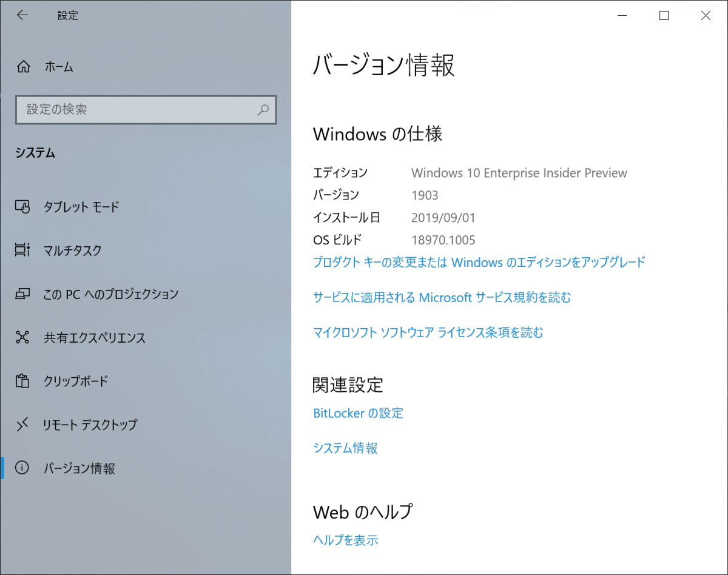Viewport: 728px width, 575px height.
Task: Click the タブレット モード icon
Action: 22,207
